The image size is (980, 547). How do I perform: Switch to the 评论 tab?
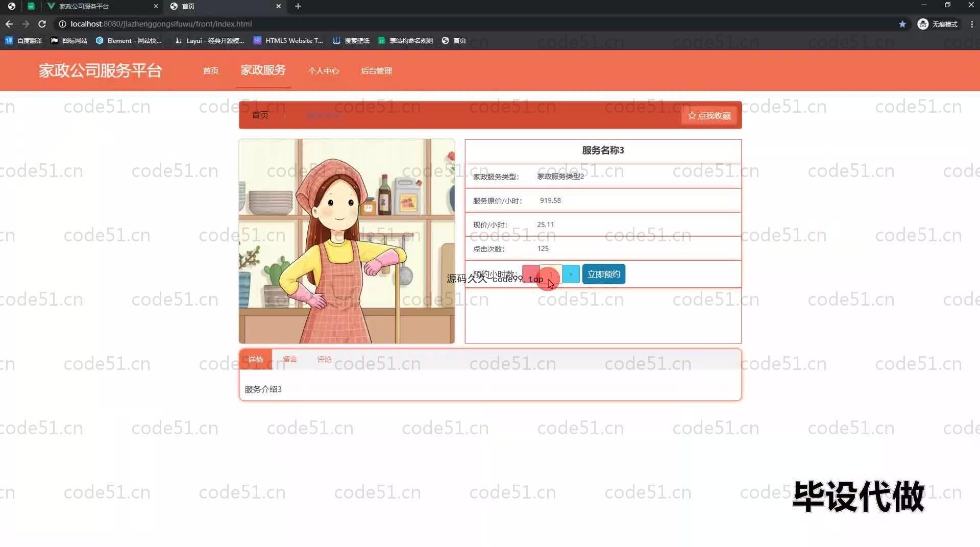click(x=324, y=359)
